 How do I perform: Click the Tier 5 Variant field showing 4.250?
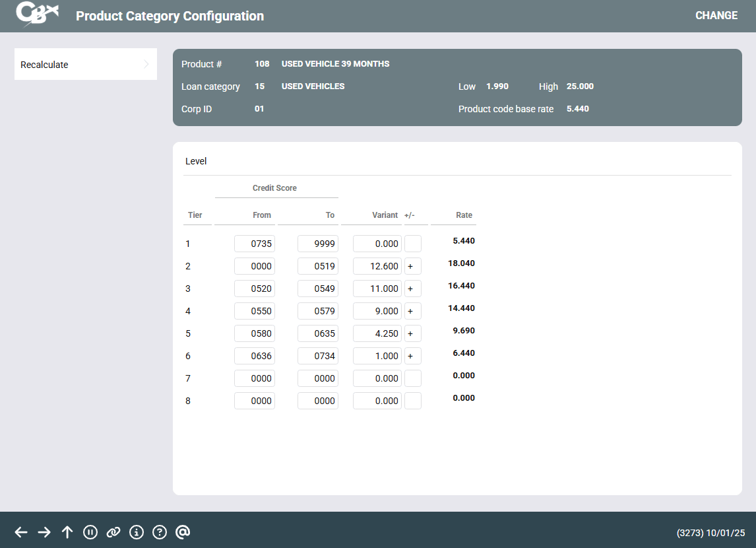(377, 333)
